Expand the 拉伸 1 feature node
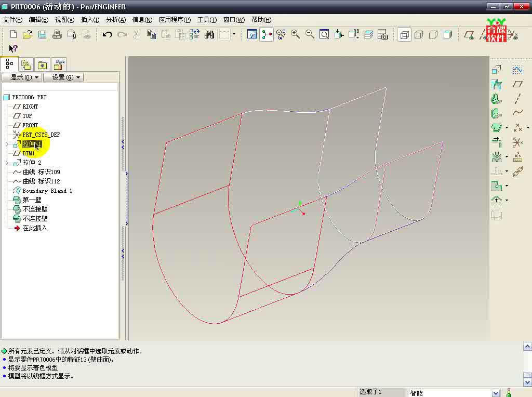Image resolution: width=532 pixels, height=397 pixels. click(x=7, y=144)
